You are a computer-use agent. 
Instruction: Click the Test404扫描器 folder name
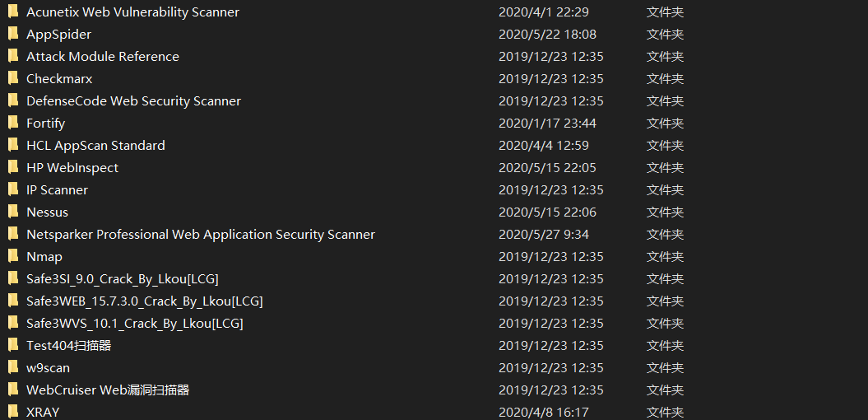[x=68, y=346]
